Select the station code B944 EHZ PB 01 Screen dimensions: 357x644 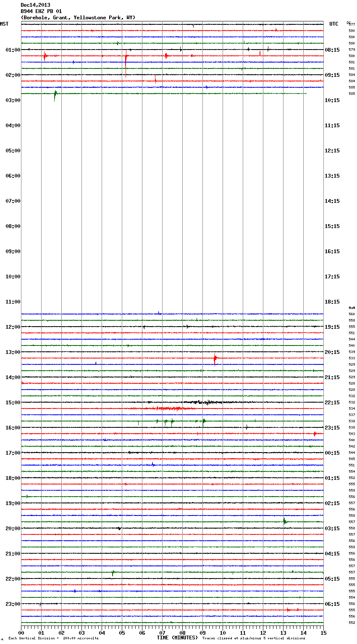pyautogui.click(x=41, y=11)
